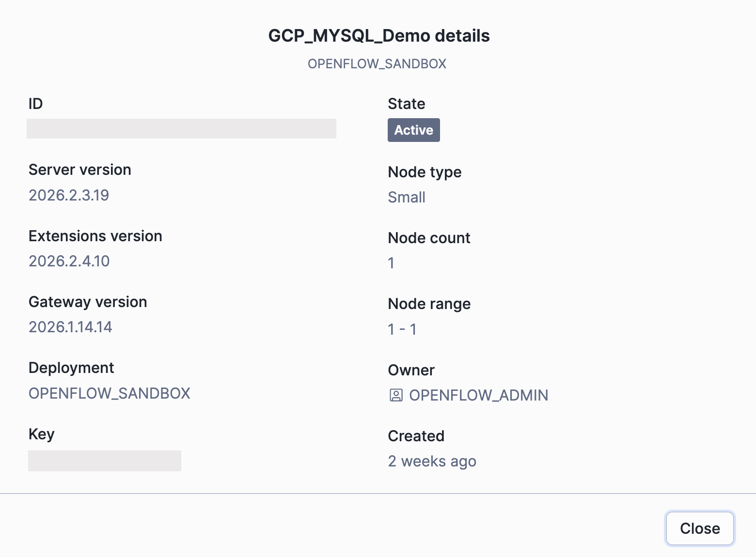Click the Active state badge
756x557 pixels.
pyautogui.click(x=413, y=130)
